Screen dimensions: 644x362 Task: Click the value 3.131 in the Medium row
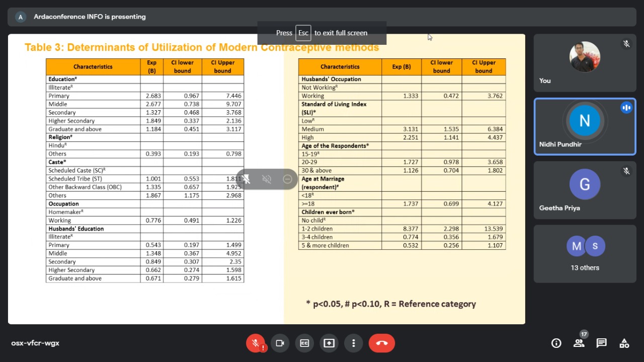(x=411, y=129)
